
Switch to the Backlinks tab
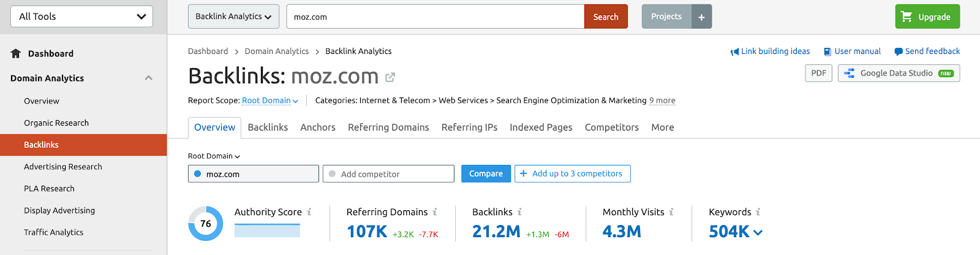pos(268,128)
